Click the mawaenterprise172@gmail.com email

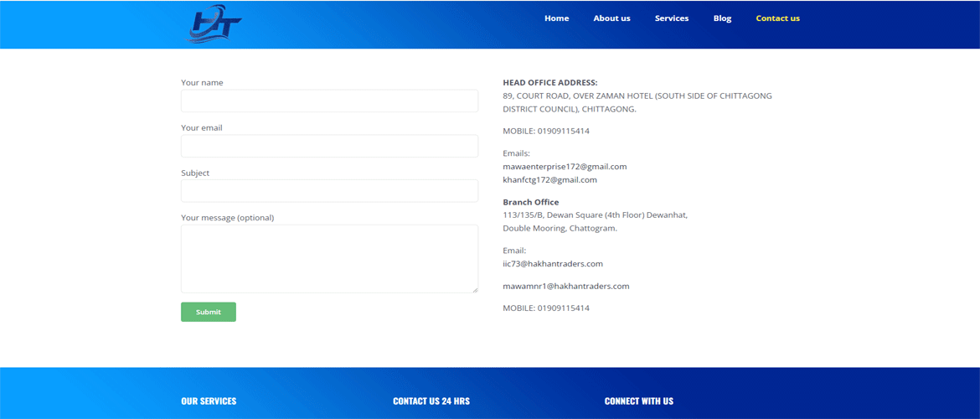click(x=565, y=167)
